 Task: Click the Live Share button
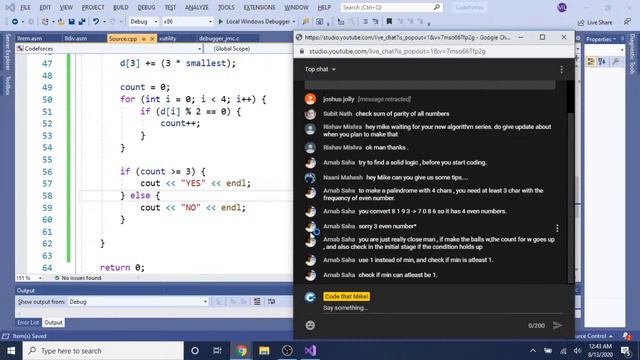pyautogui.click(x=595, y=22)
